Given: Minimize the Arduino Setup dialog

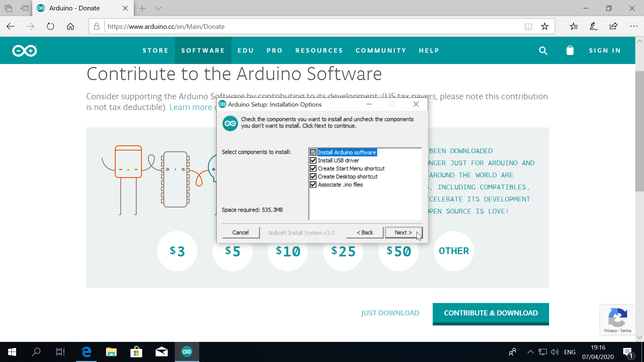Looking at the screenshot, I should point(369,104).
